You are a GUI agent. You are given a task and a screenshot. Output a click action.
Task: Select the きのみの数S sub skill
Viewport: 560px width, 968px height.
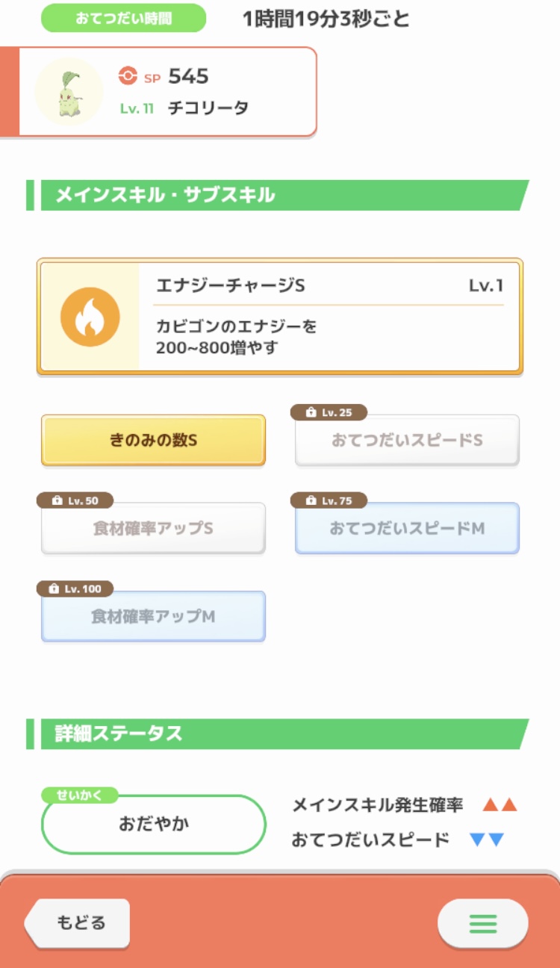pos(153,440)
